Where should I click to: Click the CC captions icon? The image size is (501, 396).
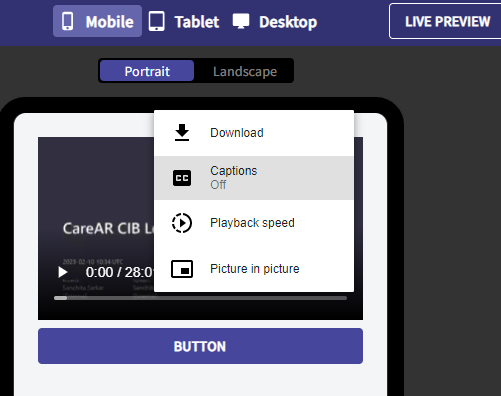182,178
